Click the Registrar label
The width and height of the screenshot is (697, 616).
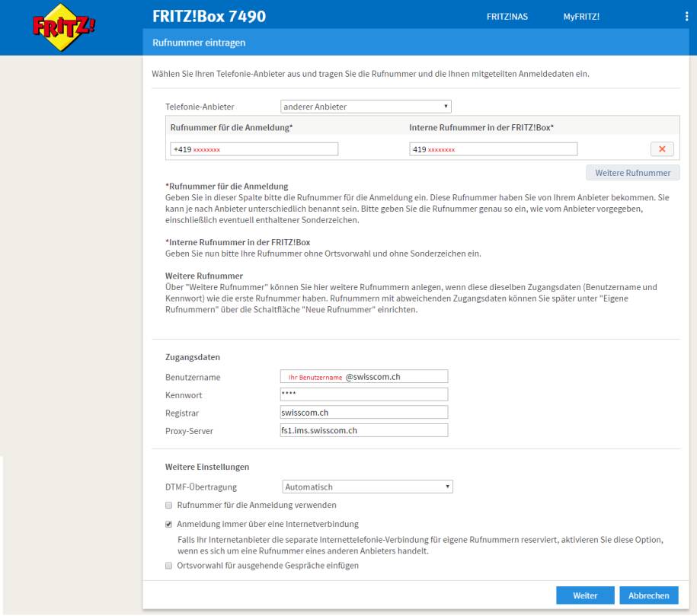tap(182, 413)
